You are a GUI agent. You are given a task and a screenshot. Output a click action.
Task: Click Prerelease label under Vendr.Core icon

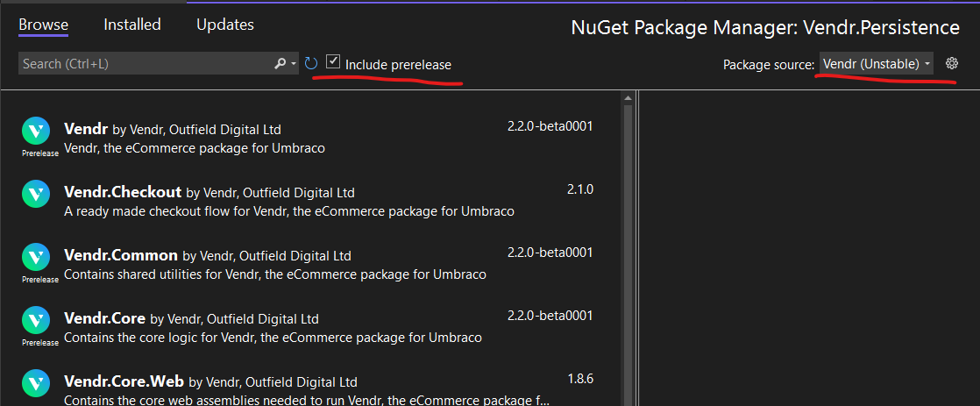40,343
